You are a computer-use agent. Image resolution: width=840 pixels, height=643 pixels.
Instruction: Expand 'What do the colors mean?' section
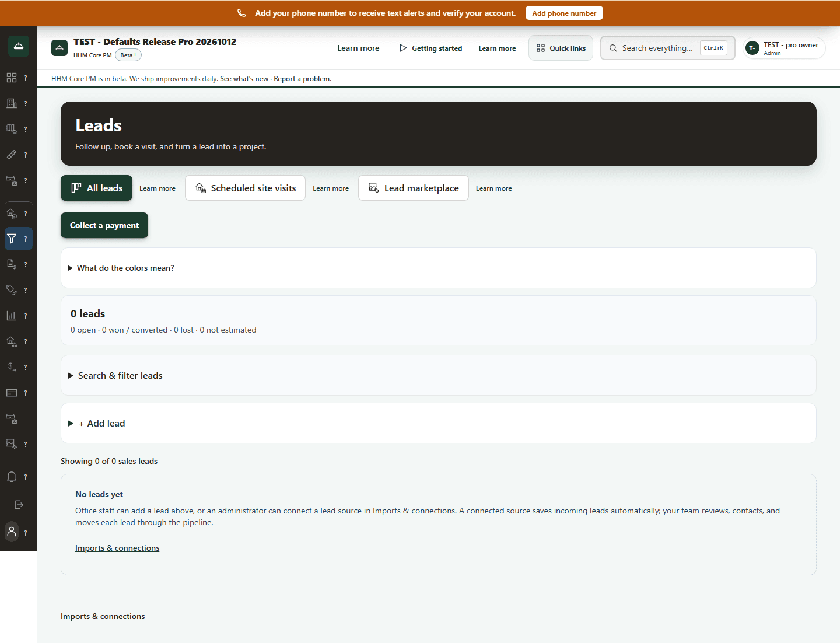[438, 268]
